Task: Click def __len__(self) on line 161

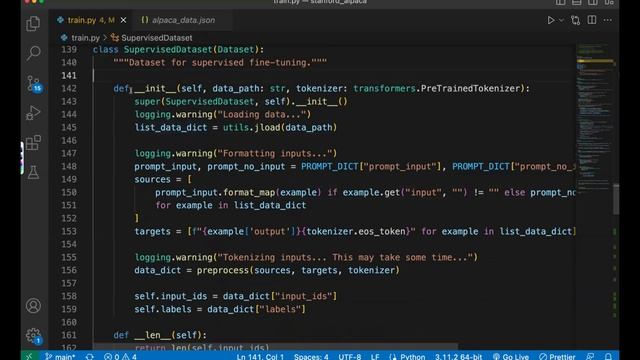Action: click(x=160, y=335)
